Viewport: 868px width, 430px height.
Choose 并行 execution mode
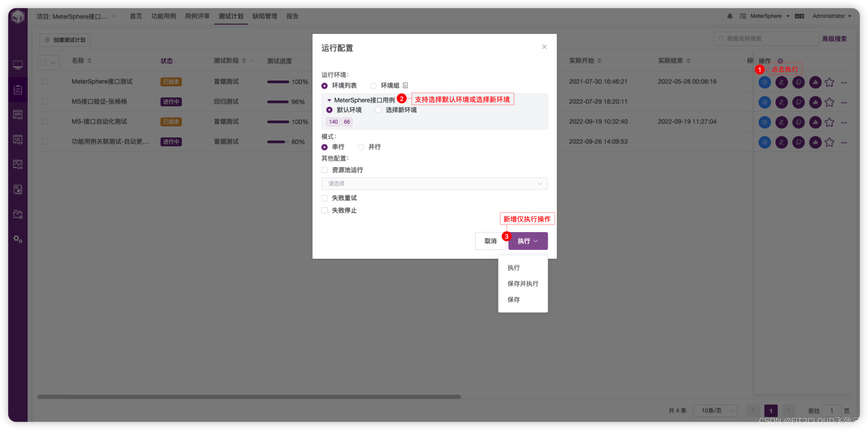tap(361, 147)
